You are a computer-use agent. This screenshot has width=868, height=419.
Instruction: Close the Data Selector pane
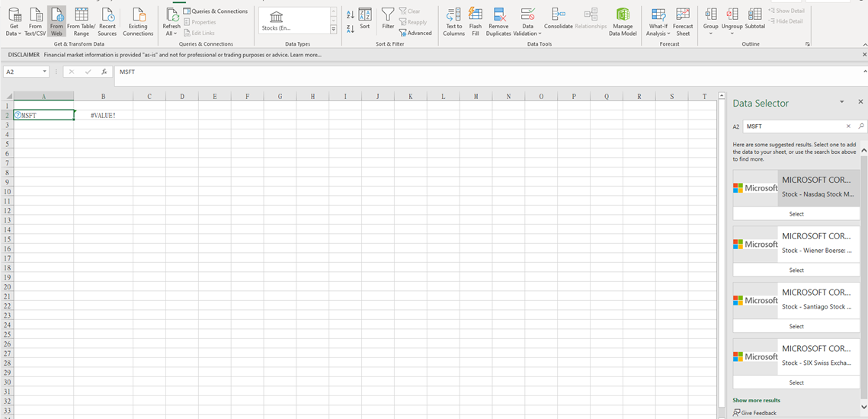[860, 102]
